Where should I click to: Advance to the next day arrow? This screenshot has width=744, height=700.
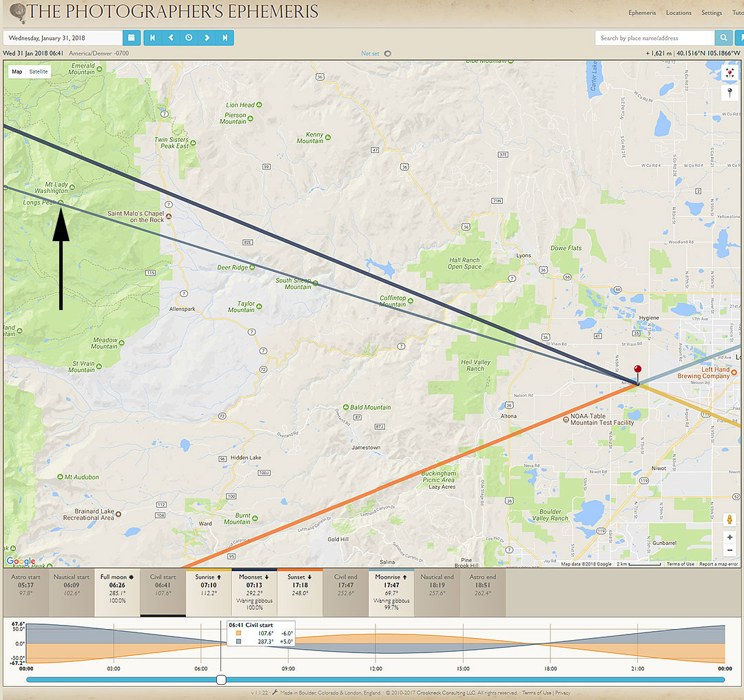[207, 38]
